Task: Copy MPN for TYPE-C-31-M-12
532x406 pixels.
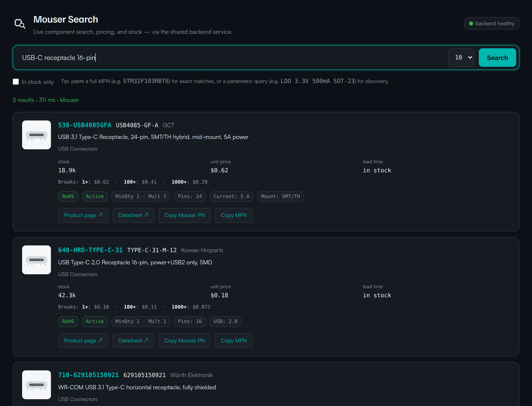Action: coord(234,341)
